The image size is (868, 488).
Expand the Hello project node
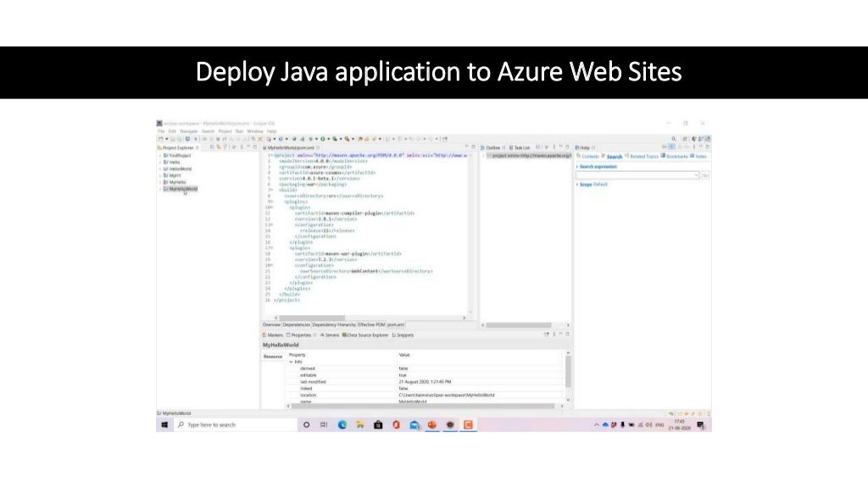[x=160, y=163]
